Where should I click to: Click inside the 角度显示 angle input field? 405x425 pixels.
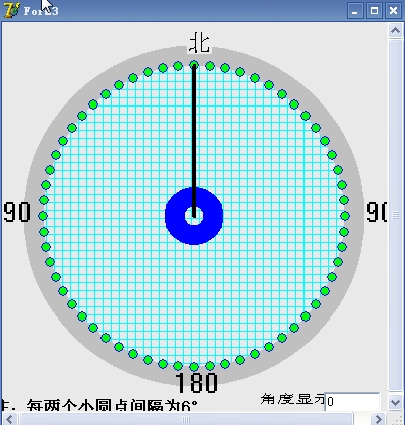point(352,402)
